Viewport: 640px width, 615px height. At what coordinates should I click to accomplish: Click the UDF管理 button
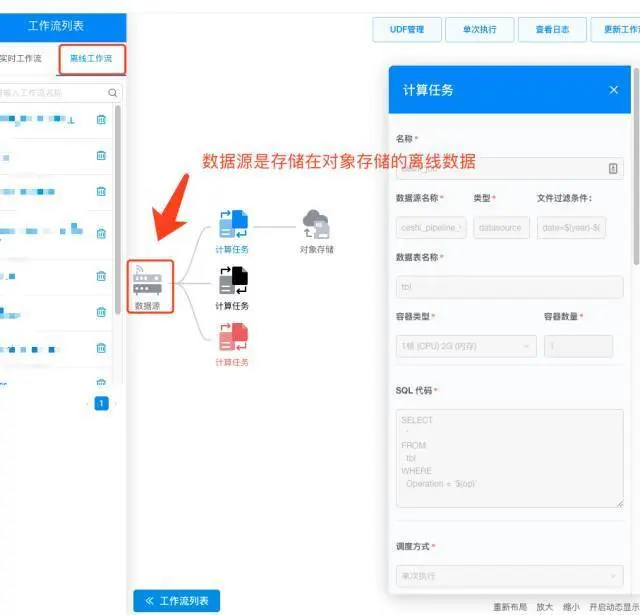click(407, 30)
